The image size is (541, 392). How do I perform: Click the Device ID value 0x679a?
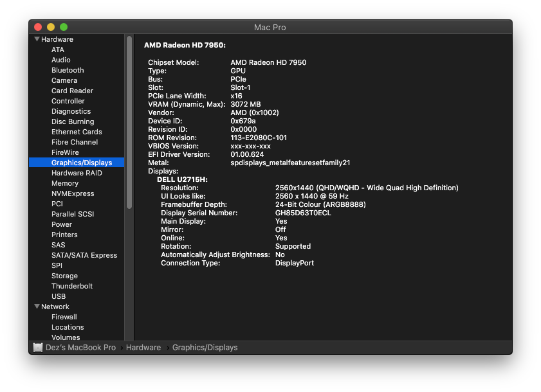point(243,121)
